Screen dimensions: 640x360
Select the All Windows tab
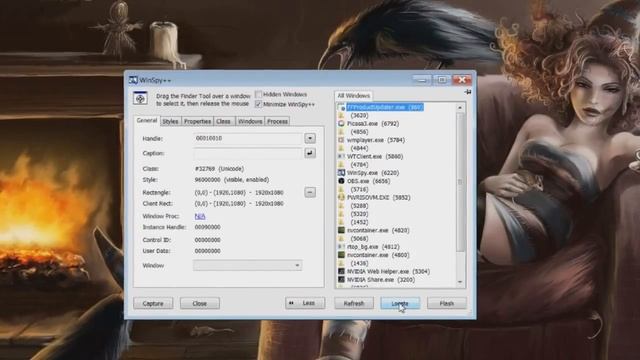pos(353,96)
